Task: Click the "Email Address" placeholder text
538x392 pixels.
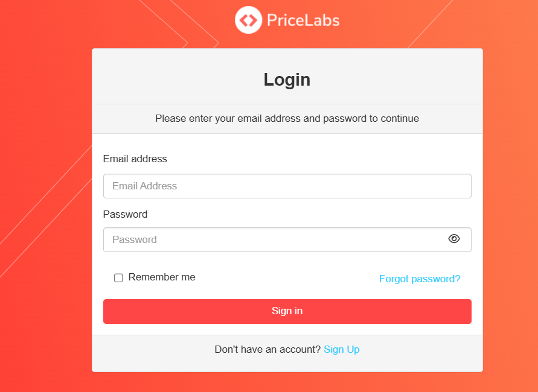Action: pyautogui.click(x=145, y=186)
